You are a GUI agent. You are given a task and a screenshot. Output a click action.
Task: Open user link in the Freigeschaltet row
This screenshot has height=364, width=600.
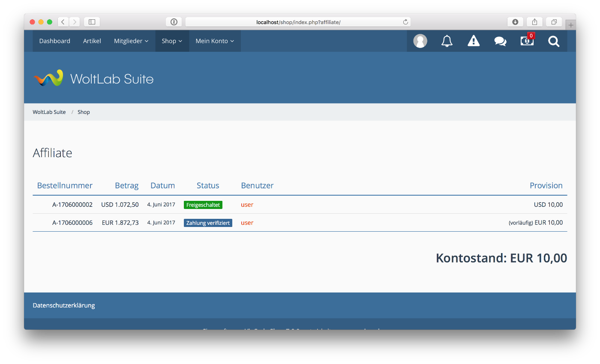[x=247, y=205]
